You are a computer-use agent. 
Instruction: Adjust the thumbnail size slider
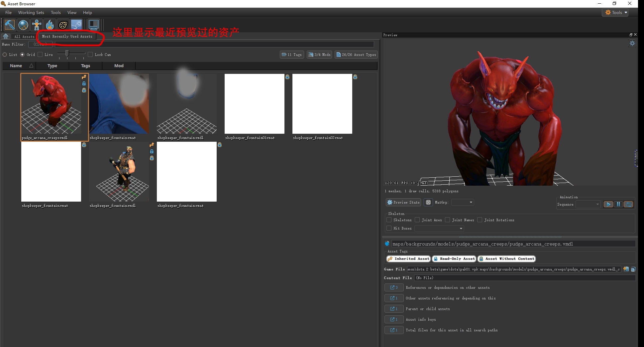67,53
